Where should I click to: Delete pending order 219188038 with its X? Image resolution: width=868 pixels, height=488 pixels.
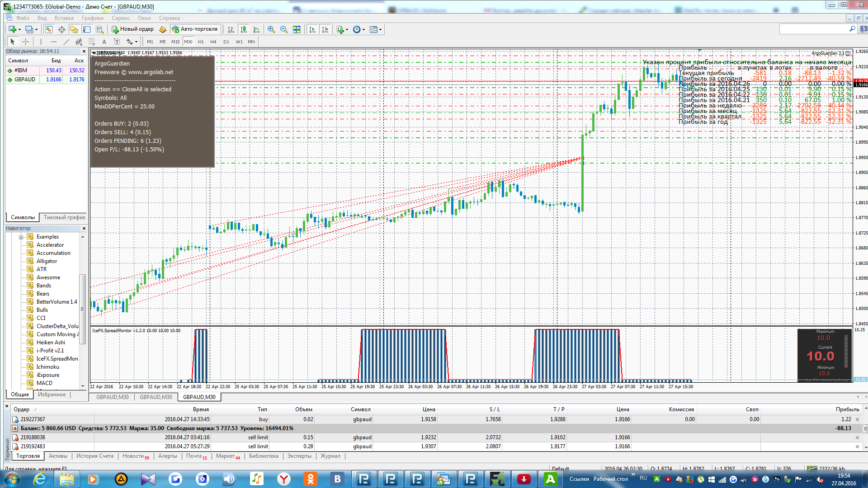(857, 437)
